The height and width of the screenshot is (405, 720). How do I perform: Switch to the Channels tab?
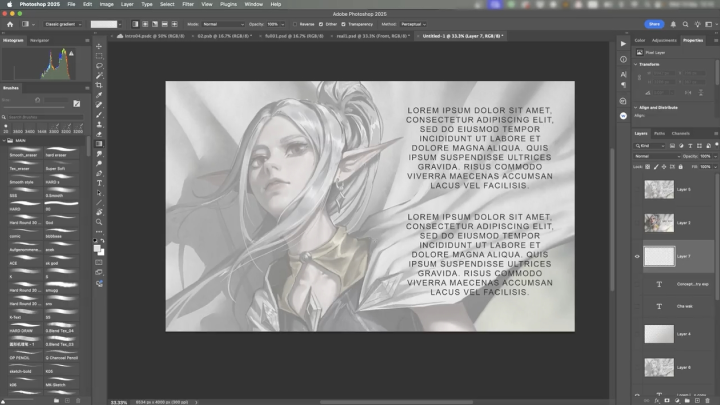tap(680, 133)
